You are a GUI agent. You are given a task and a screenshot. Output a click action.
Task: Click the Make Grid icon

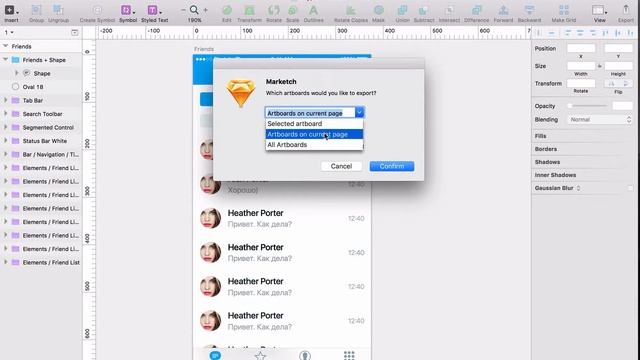(564, 10)
